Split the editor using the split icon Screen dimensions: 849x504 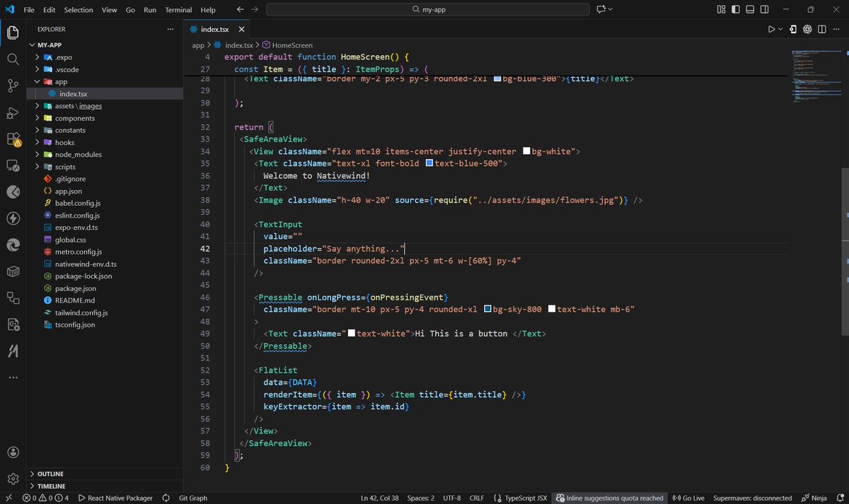tap(821, 30)
